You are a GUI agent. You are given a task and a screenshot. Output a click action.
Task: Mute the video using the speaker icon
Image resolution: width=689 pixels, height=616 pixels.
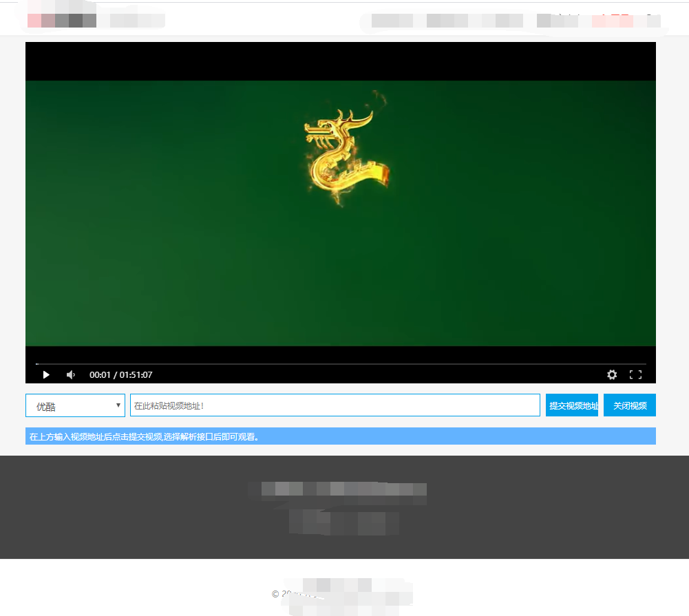(71, 375)
